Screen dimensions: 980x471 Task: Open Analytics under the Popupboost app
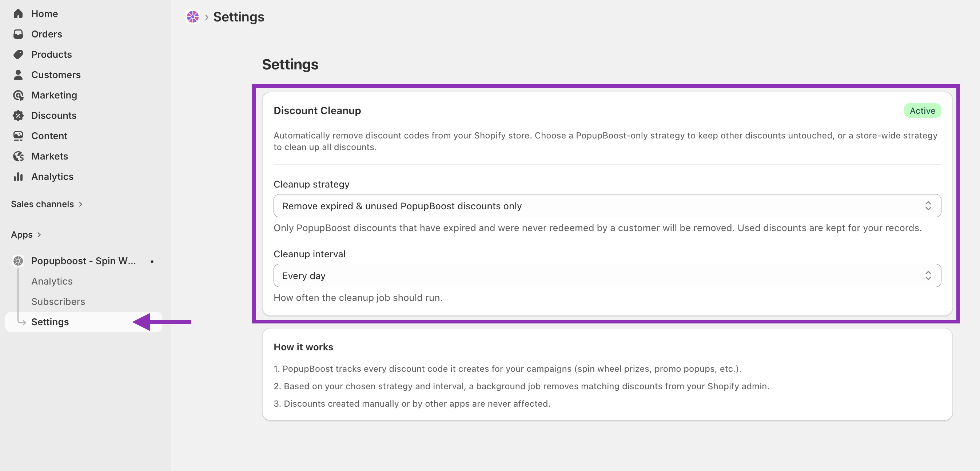point(52,281)
